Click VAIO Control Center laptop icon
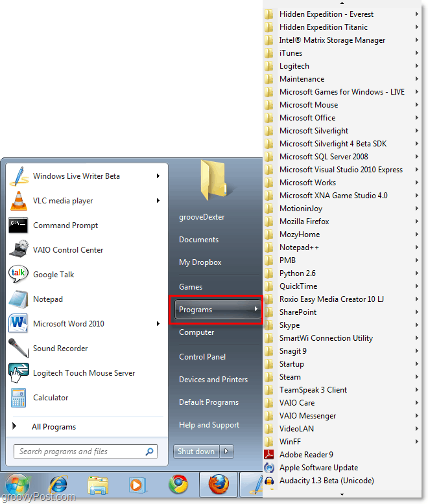 tap(19, 249)
